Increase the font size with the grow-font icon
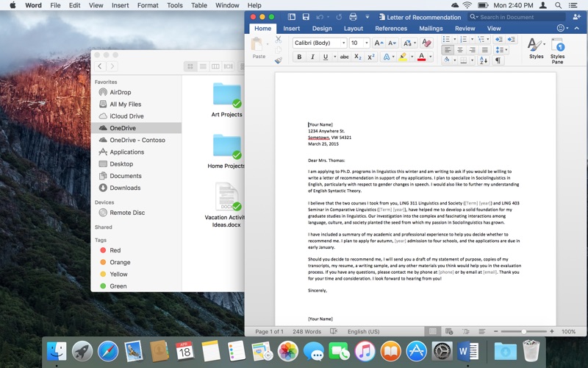 (x=379, y=43)
